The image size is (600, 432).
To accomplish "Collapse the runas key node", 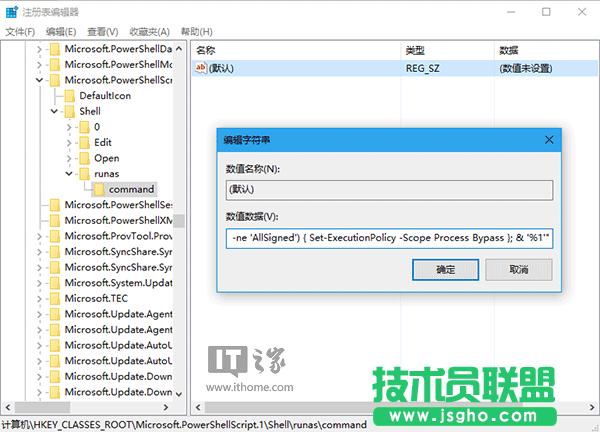I will [x=69, y=174].
